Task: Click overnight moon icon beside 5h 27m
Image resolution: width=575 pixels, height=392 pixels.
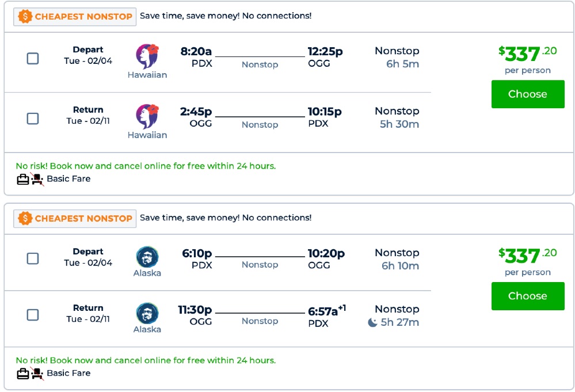Action: coord(373,322)
